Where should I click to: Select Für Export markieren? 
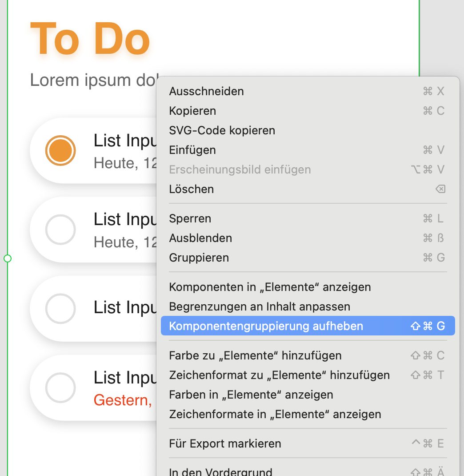point(308,444)
